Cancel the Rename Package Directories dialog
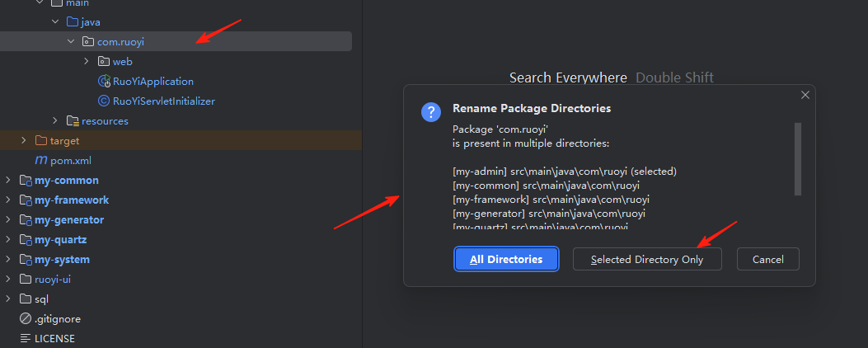 click(x=767, y=259)
